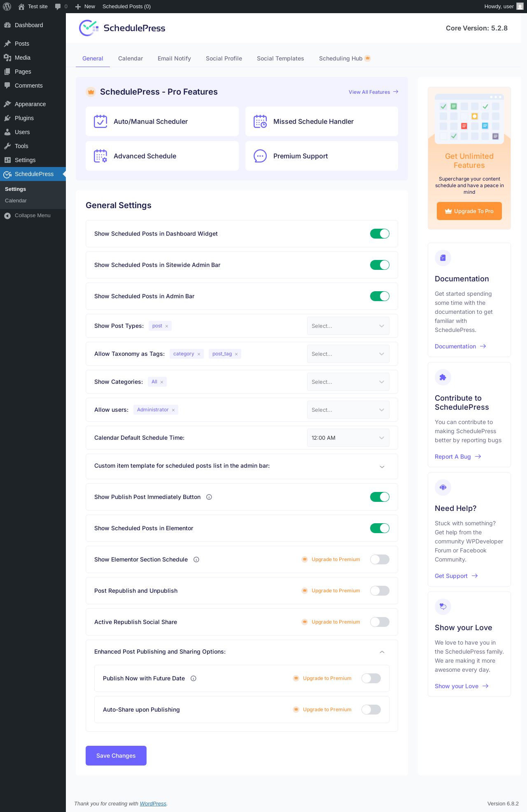This screenshot has height=812, width=527.
Task: Click the Missed Schedule Handler calendar-clock icon
Action: 260,121
